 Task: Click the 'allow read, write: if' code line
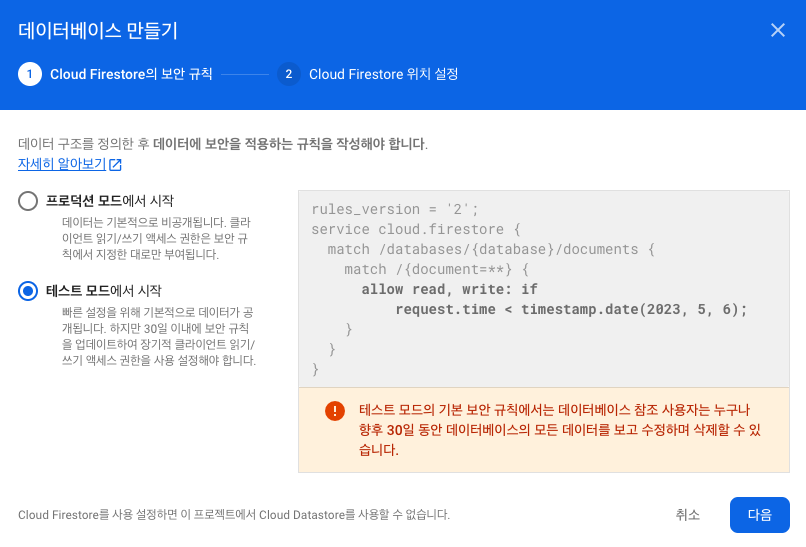[x=449, y=289]
